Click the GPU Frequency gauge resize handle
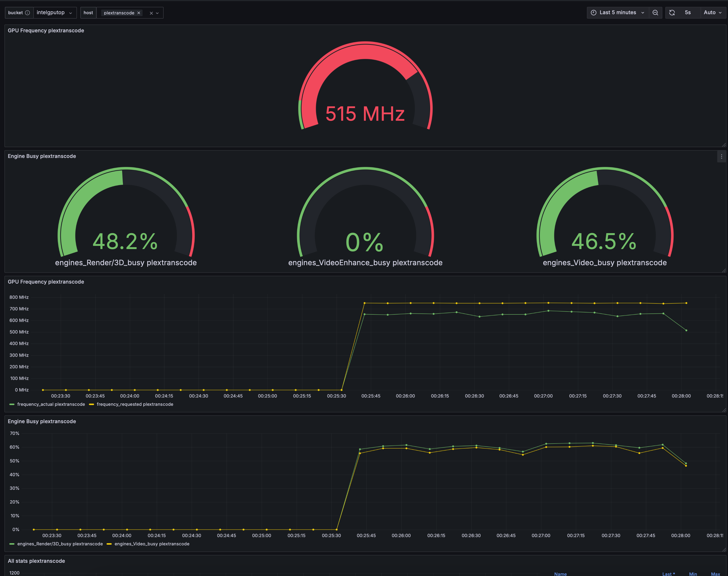728x576 pixels. point(724,145)
